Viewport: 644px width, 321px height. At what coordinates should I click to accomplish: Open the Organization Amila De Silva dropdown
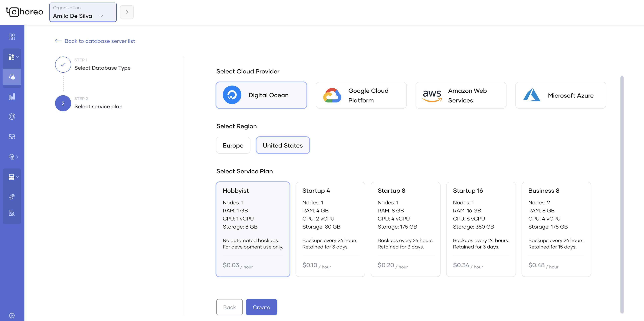pos(83,12)
